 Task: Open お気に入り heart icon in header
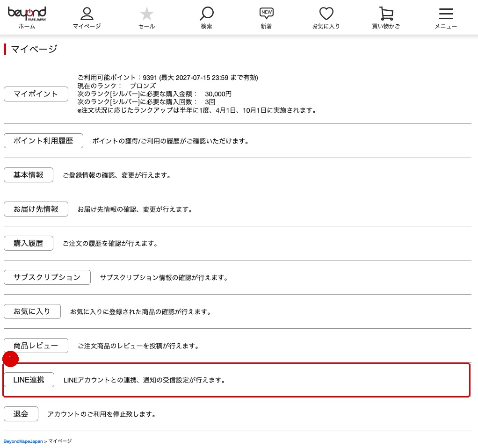pos(326,14)
